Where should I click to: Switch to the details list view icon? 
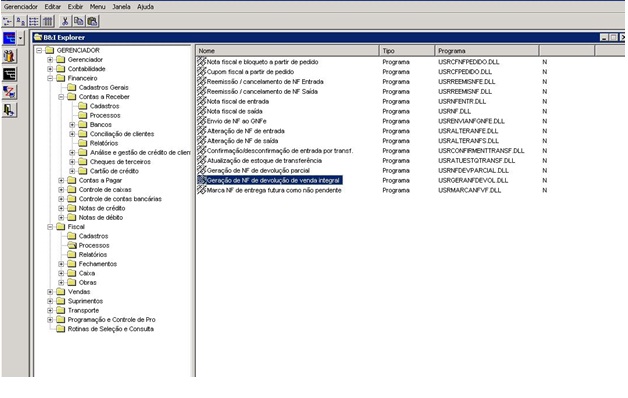48,21
